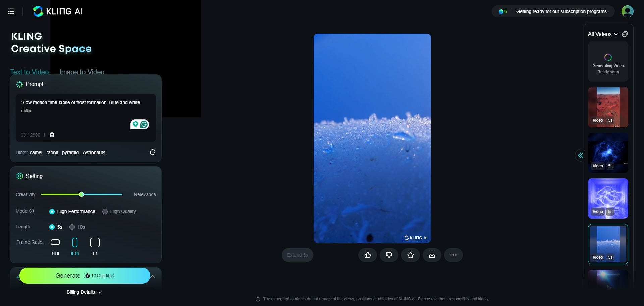Image resolution: width=644 pixels, height=306 pixels.
Task: Select 1:1 frame ratio
Action: pos(95,247)
